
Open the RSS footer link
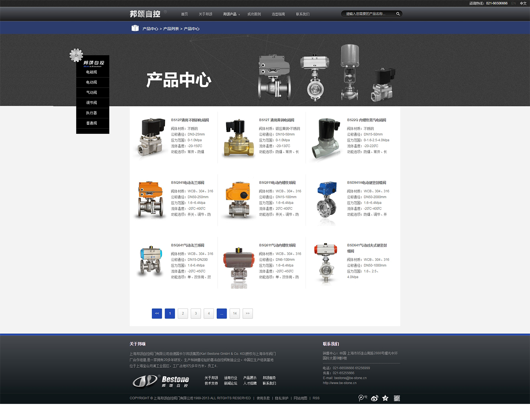[x=316, y=398]
